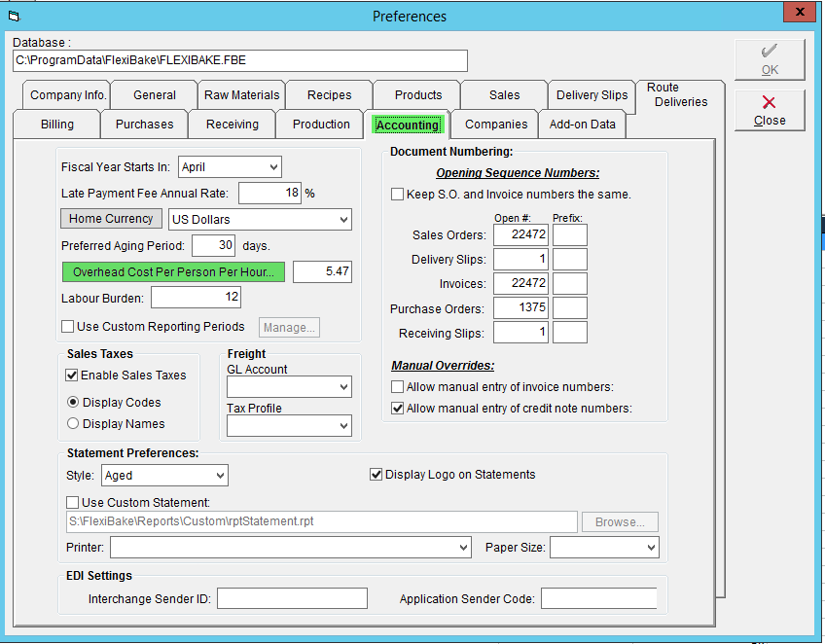825x644 pixels.
Task: Close the Preferences window via title bar X
Action: [x=800, y=12]
